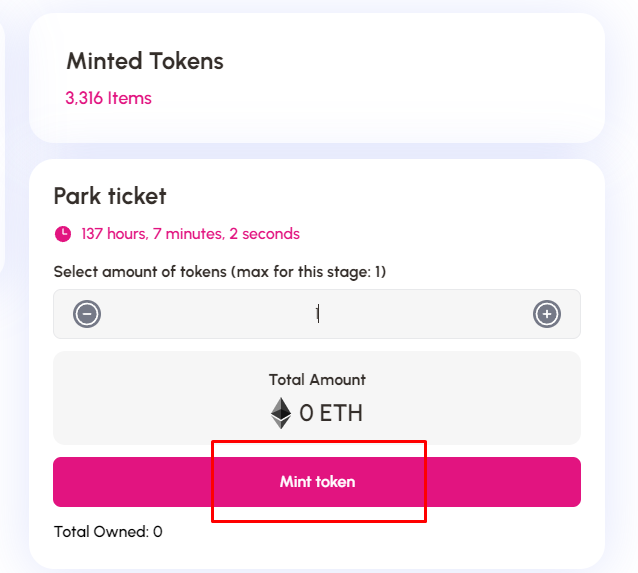The image size is (638, 573).
Task: Click the Total Amount label
Action: 317,380
